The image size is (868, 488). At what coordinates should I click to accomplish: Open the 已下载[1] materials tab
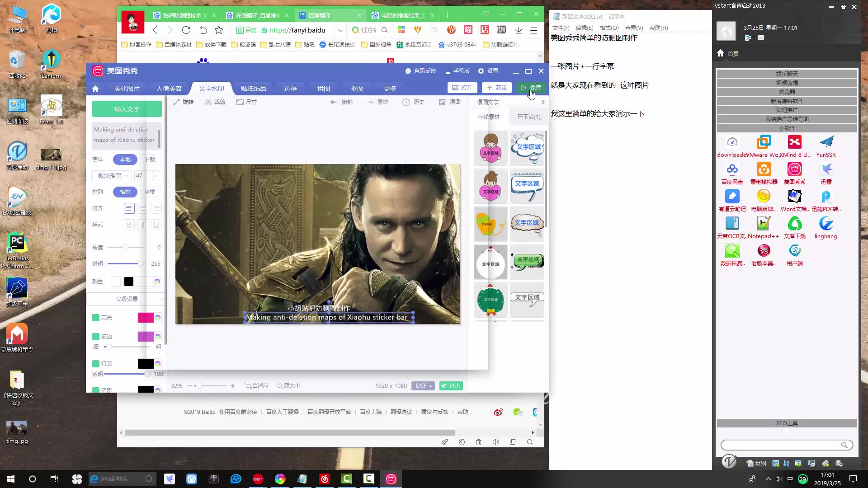(529, 117)
